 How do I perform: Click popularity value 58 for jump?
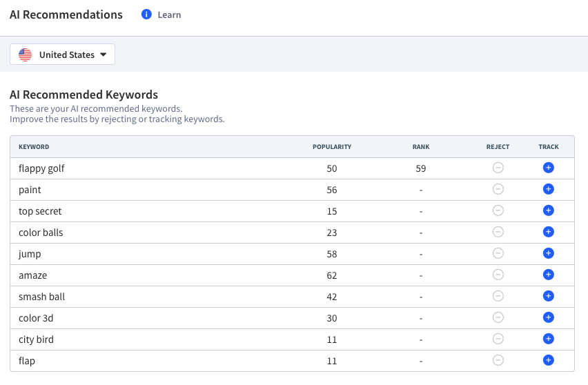tap(332, 254)
